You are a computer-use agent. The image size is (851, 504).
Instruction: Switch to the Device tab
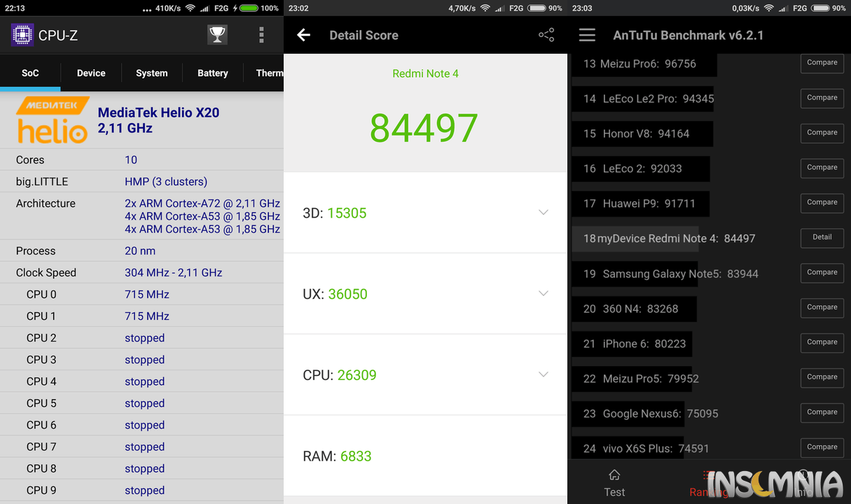[x=91, y=73]
